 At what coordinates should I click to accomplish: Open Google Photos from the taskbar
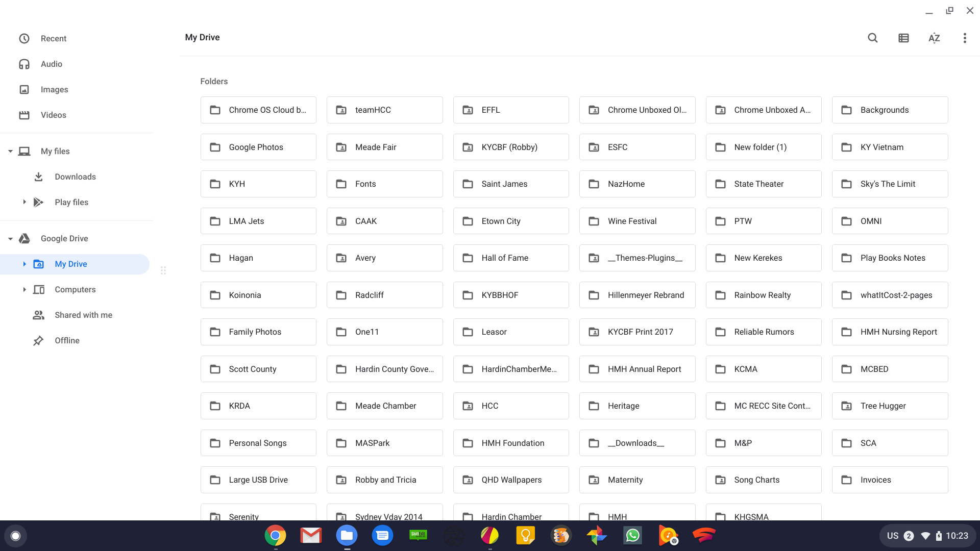coord(597,535)
